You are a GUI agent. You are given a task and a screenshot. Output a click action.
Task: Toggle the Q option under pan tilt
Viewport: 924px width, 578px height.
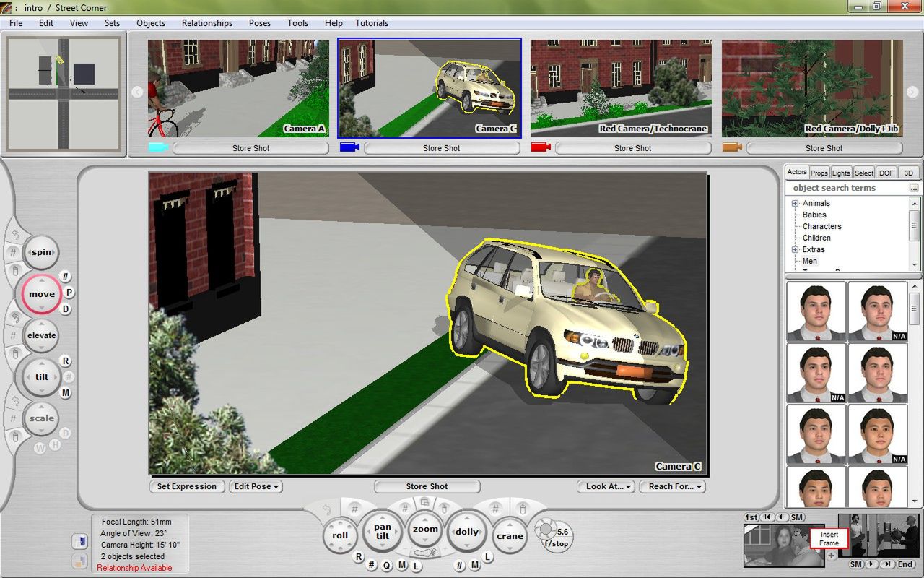point(387,565)
